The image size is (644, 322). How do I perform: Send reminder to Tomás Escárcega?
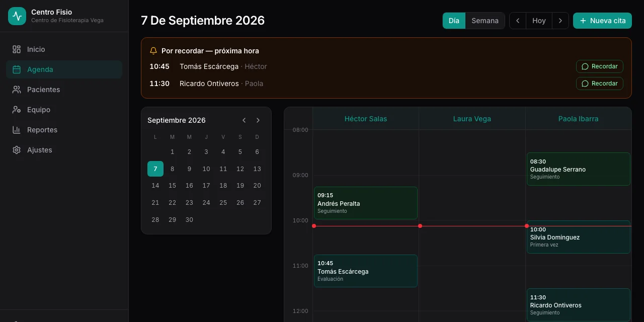[x=600, y=66]
